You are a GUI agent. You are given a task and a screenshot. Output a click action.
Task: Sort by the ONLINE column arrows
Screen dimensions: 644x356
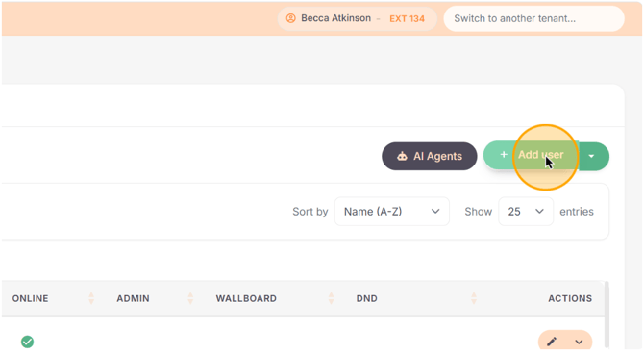click(91, 298)
